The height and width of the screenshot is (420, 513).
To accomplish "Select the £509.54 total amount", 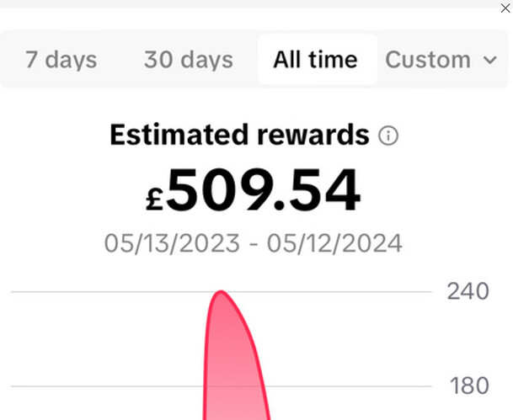I will click(x=254, y=189).
